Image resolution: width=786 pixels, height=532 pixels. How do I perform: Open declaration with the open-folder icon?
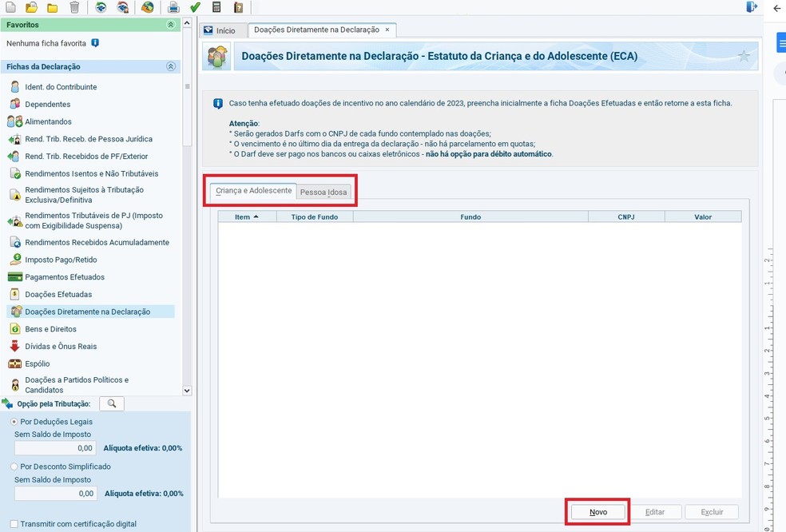31,7
